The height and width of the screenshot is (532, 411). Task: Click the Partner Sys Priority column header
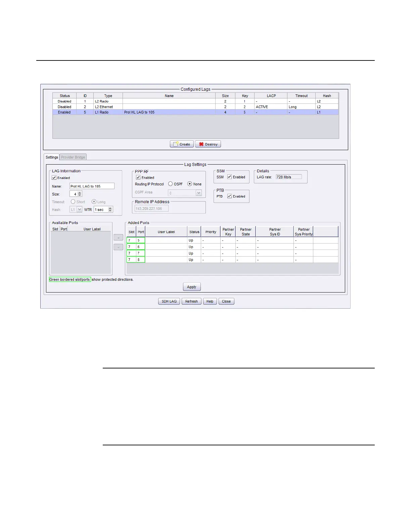pyautogui.click(x=304, y=232)
